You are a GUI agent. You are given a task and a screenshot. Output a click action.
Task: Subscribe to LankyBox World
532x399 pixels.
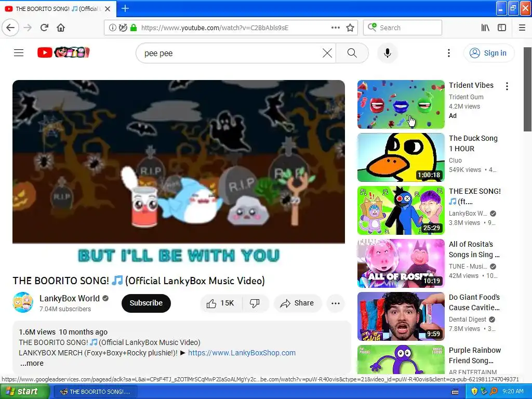146,303
